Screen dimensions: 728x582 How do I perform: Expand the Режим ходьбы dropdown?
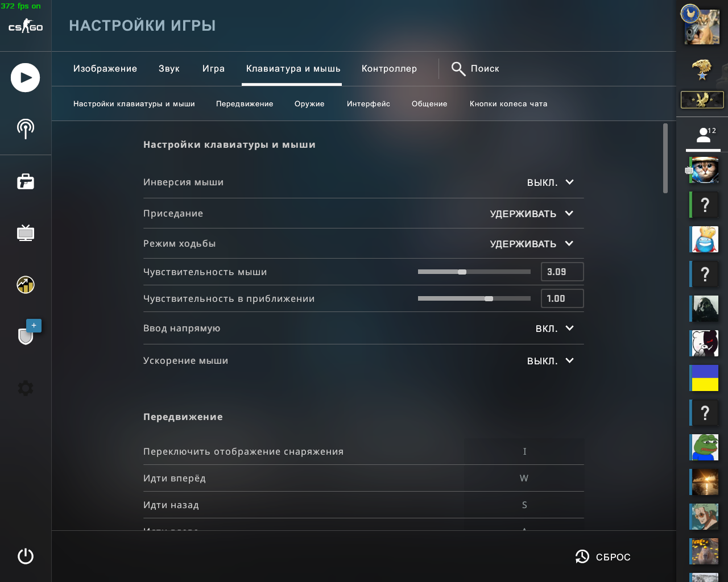[x=532, y=244]
